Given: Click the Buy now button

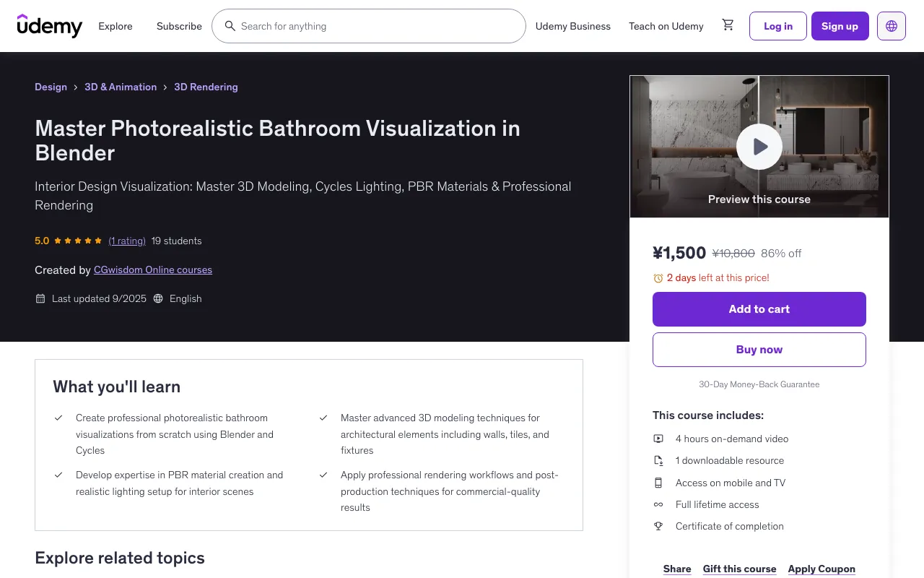Looking at the screenshot, I should [x=759, y=349].
